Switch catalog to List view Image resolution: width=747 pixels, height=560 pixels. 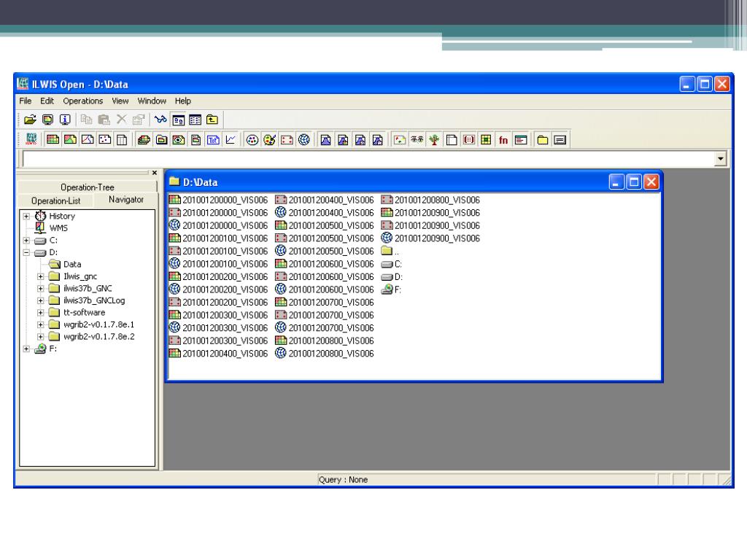pyautogui.click(x=178, y=120)
